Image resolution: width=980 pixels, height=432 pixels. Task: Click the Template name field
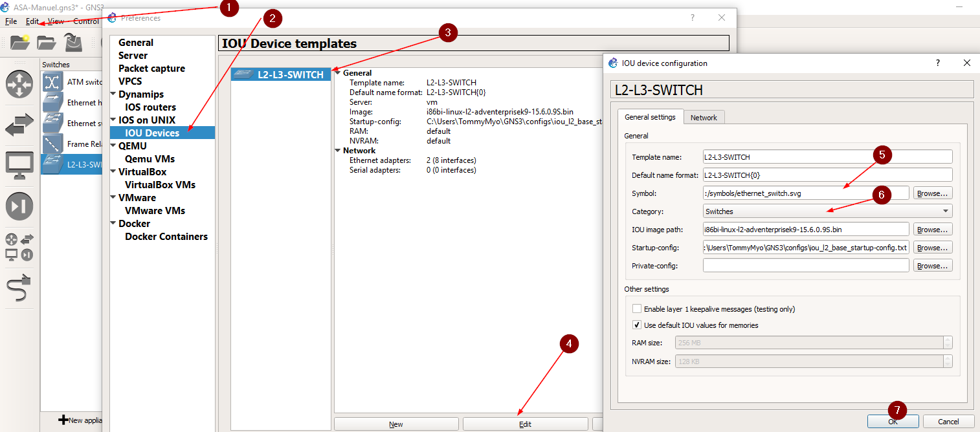(827, 157)
